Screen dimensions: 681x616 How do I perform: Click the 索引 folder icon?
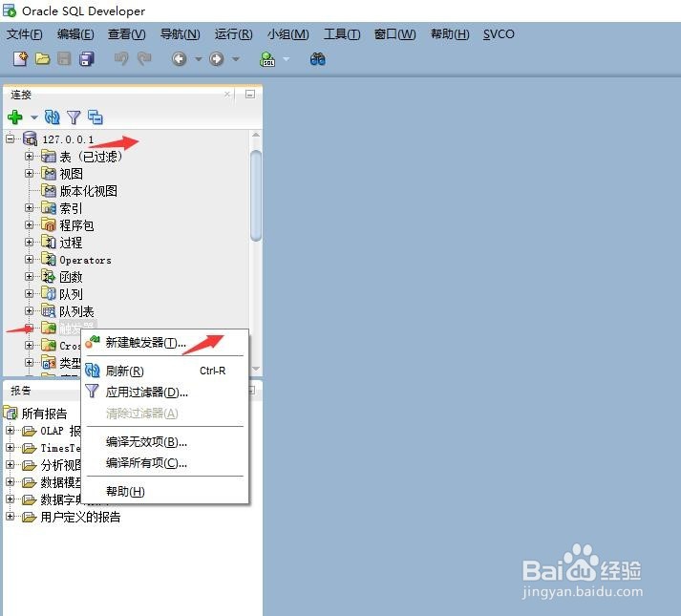pos(49,207)
